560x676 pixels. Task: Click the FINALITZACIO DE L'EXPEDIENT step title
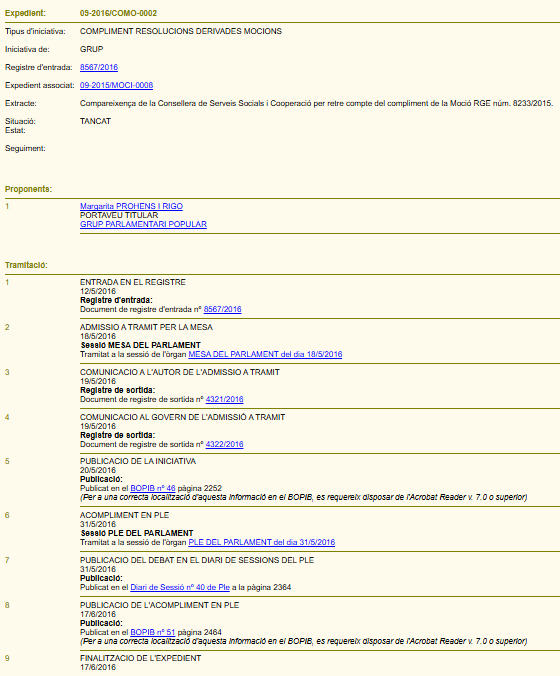pyautogui.click(x=141, y=658)
